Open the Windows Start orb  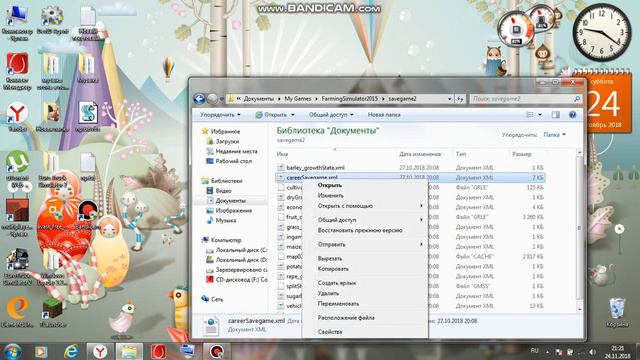[13, 351]
